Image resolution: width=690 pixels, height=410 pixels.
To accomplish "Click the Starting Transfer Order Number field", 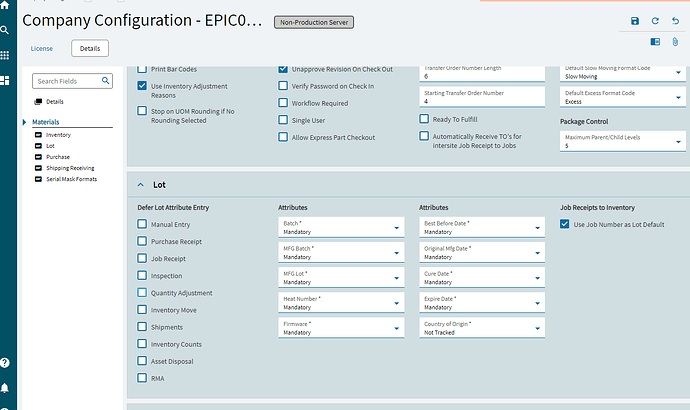I will [482, 97].
